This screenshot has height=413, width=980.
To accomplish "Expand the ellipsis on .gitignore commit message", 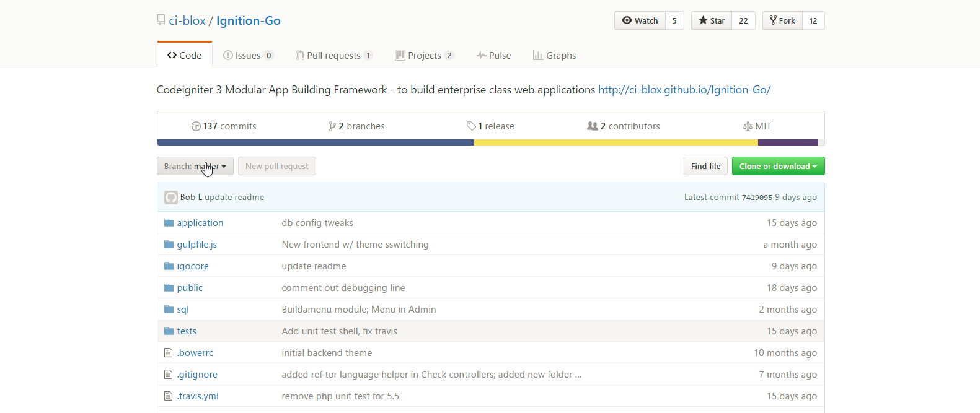I will 578,375.
